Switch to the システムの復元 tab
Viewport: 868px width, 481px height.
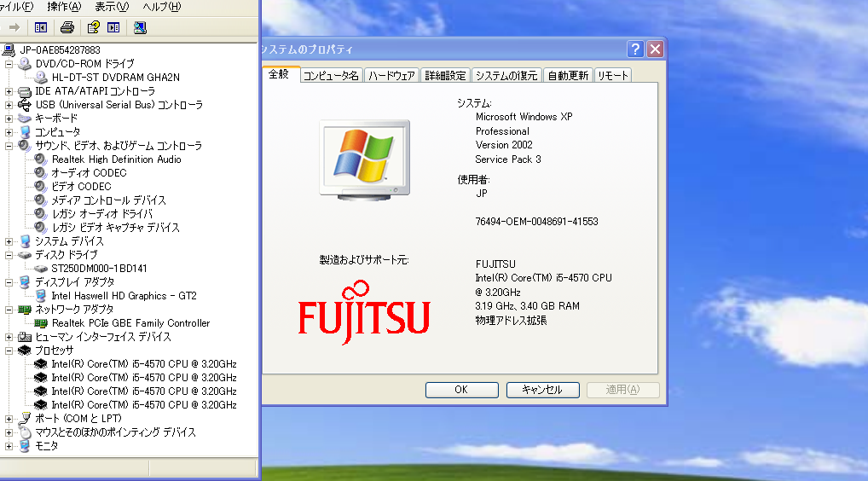coord(506,75)
